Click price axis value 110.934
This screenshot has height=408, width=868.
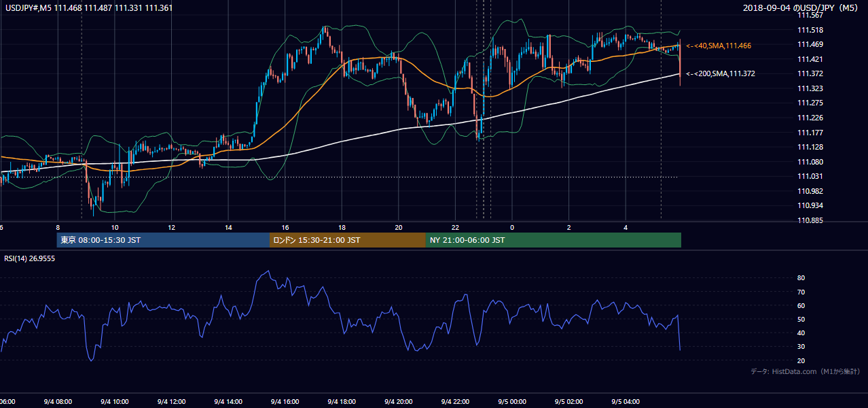click(x=809, y=206)
